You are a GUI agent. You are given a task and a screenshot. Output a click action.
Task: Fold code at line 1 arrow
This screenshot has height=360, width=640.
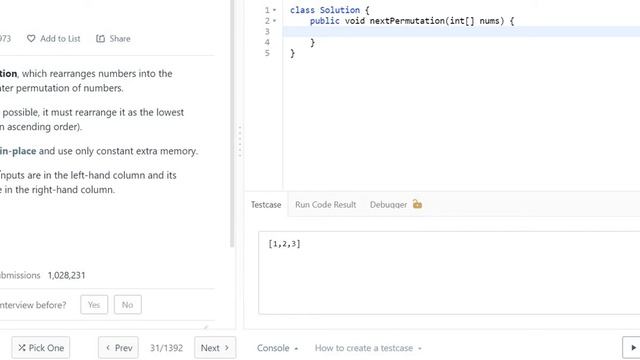(275, 10)
